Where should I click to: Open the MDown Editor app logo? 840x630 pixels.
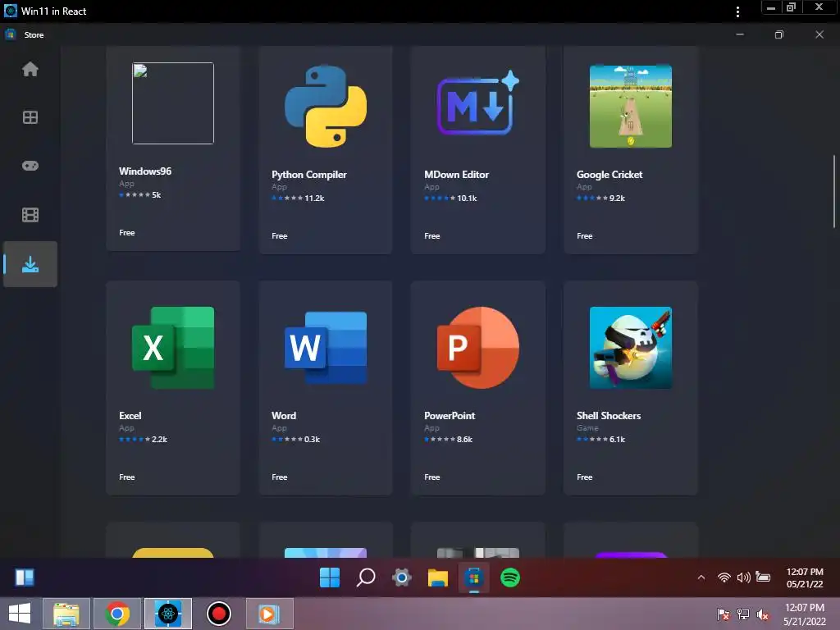tap(478, 103)
